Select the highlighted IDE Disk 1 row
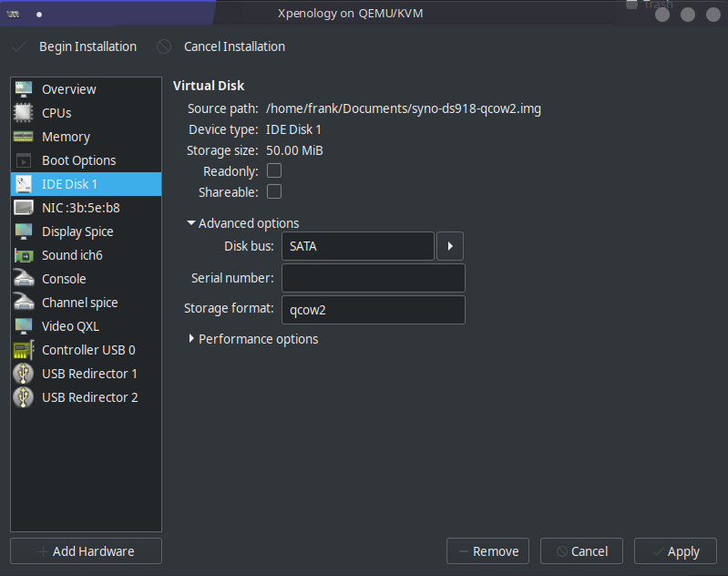Image resolution: width=728 pixels, height=576 pixels. (86, 184)
